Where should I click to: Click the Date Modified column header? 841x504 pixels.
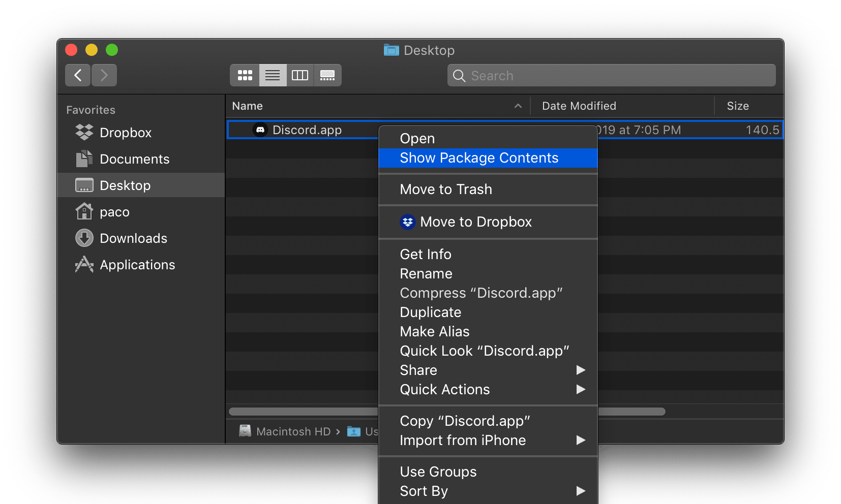(x=622, y=106)
